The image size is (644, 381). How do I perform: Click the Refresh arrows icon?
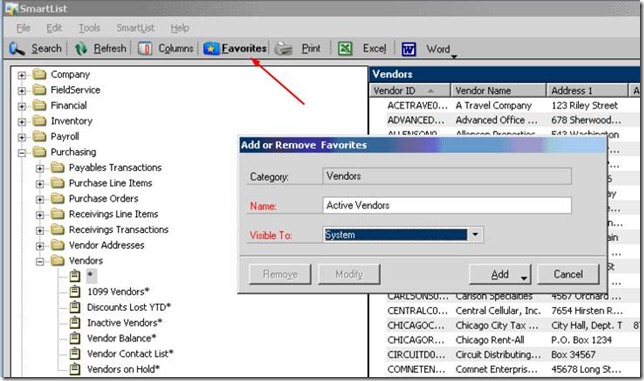81,48
